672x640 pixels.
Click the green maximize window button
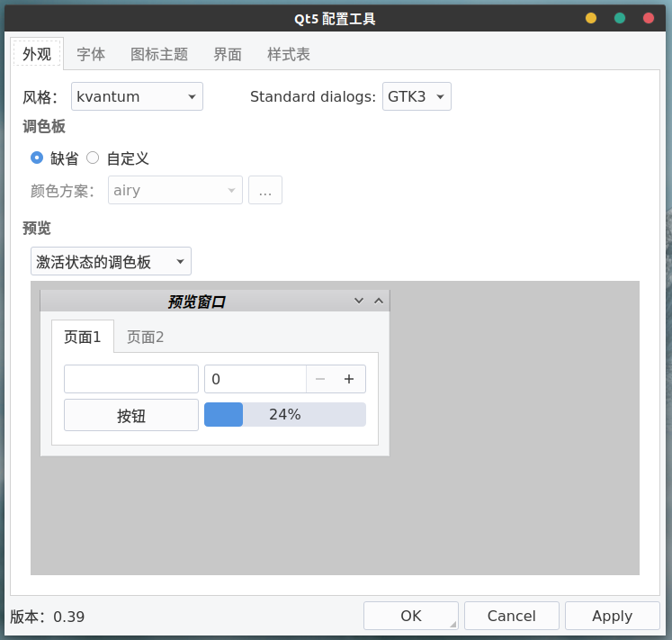(x=620, y=18)
